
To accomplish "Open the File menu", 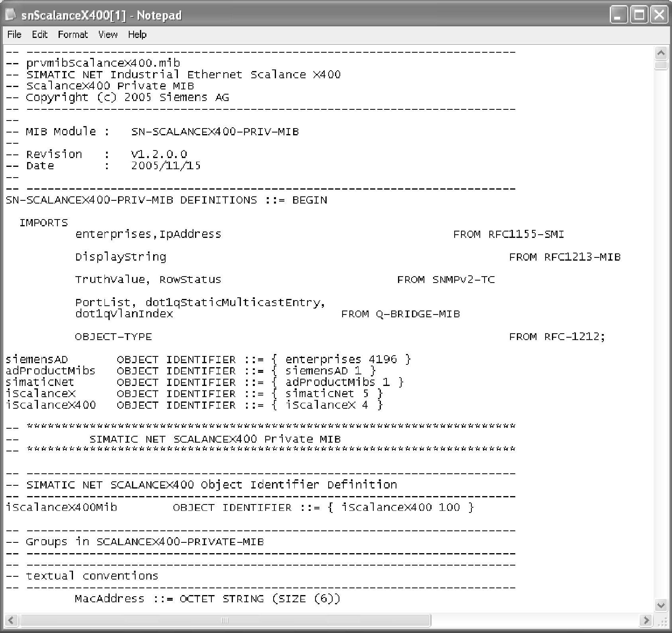I will pos(14,34).
